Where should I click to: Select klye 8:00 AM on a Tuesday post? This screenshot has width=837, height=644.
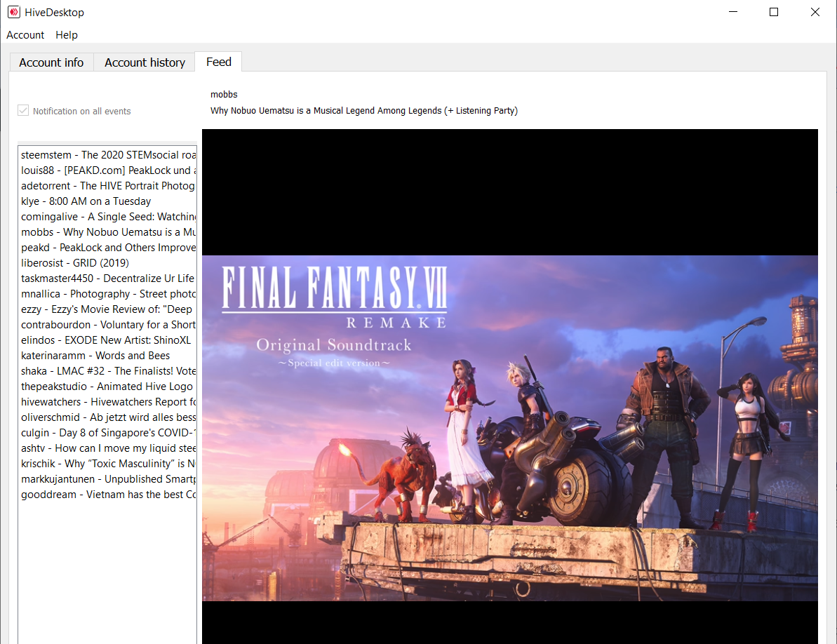click(108, 201)
